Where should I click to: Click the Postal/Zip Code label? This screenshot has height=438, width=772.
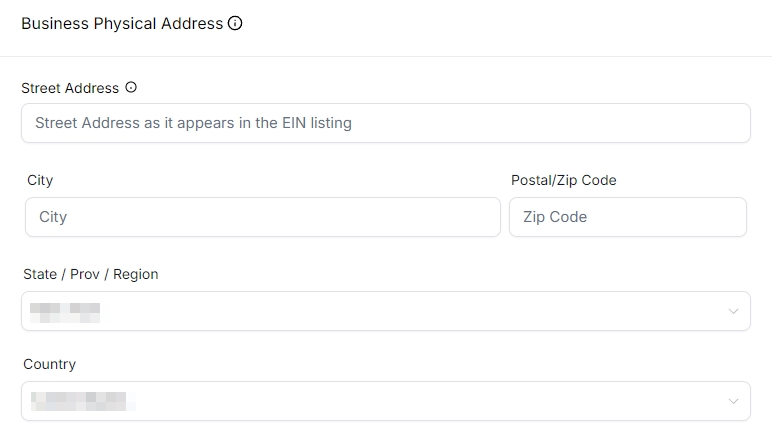pos(563,180)
